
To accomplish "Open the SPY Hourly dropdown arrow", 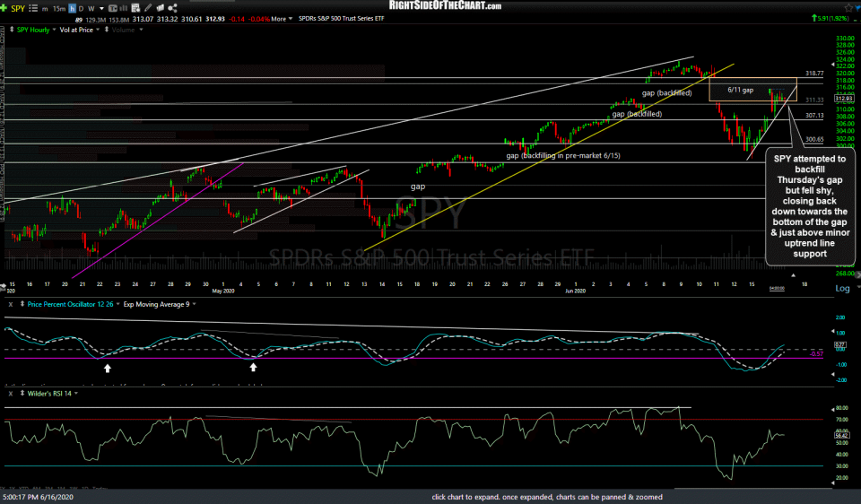I will tap(54, 30).
